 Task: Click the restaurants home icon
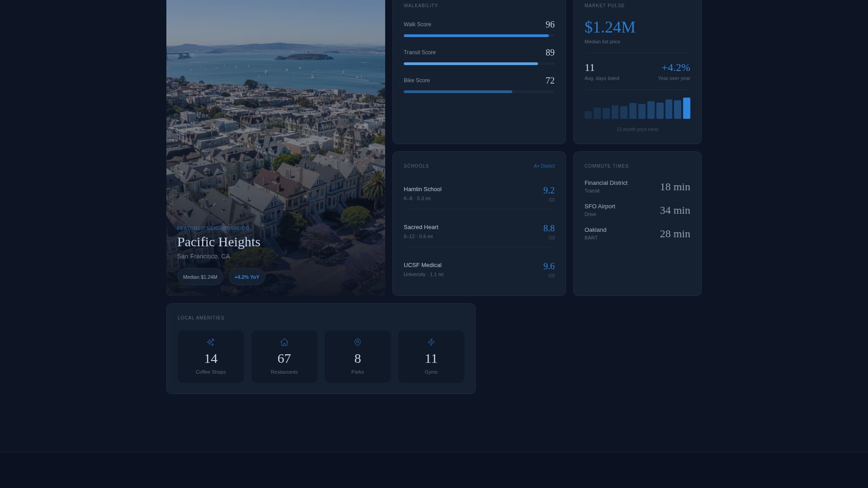coord(284,342)
